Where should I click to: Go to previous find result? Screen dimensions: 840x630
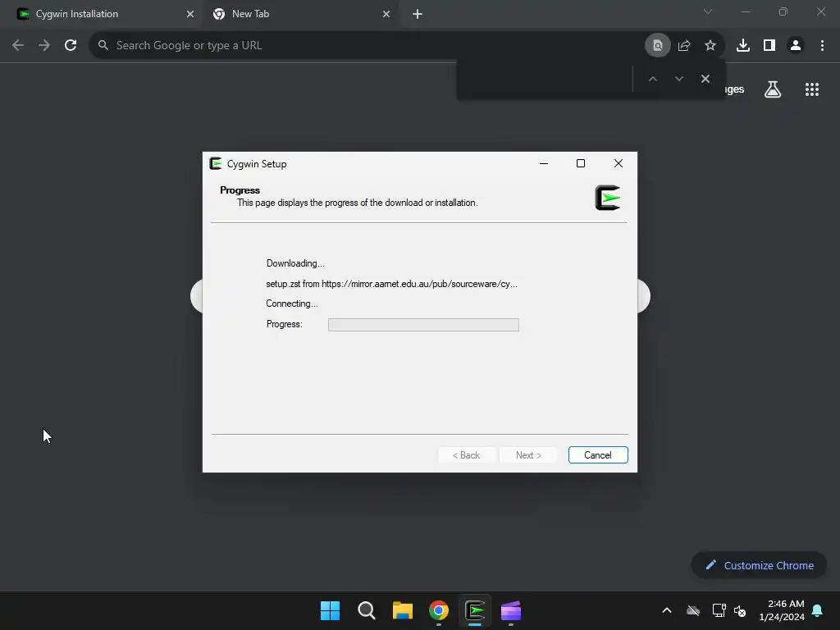[652, 79]
